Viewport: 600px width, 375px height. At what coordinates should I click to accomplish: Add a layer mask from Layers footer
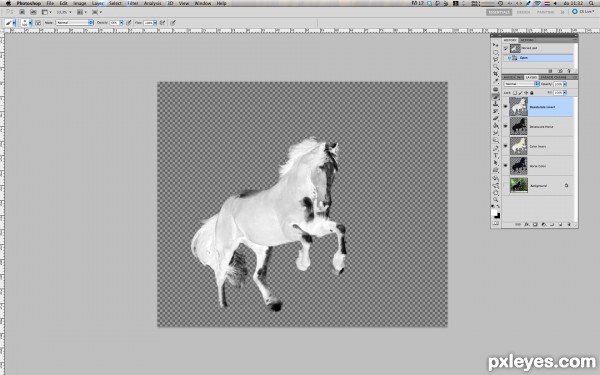pos(535,225)
